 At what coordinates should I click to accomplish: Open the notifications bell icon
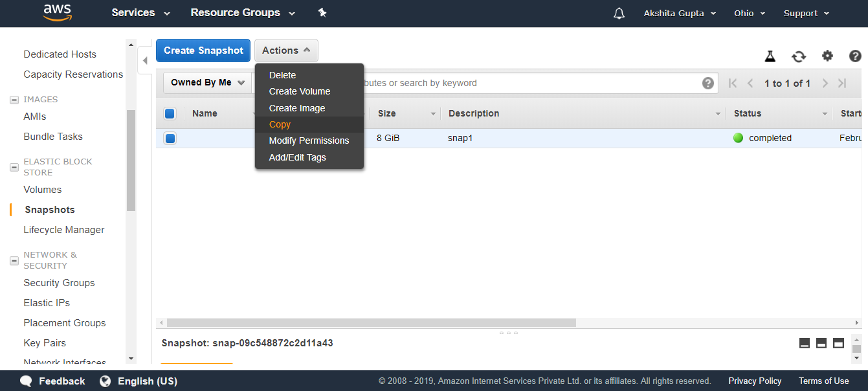[x=619, y=13]
